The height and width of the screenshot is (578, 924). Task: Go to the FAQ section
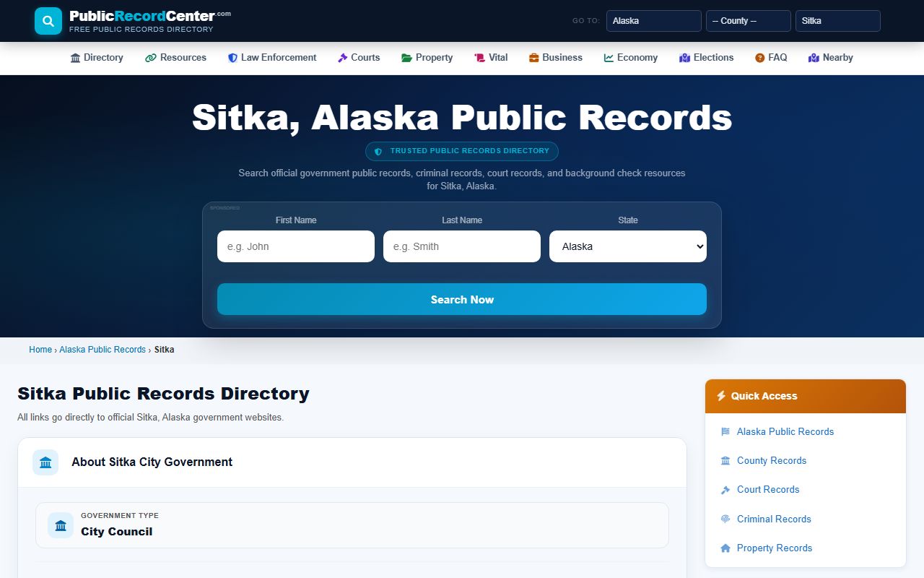[771, 58]
